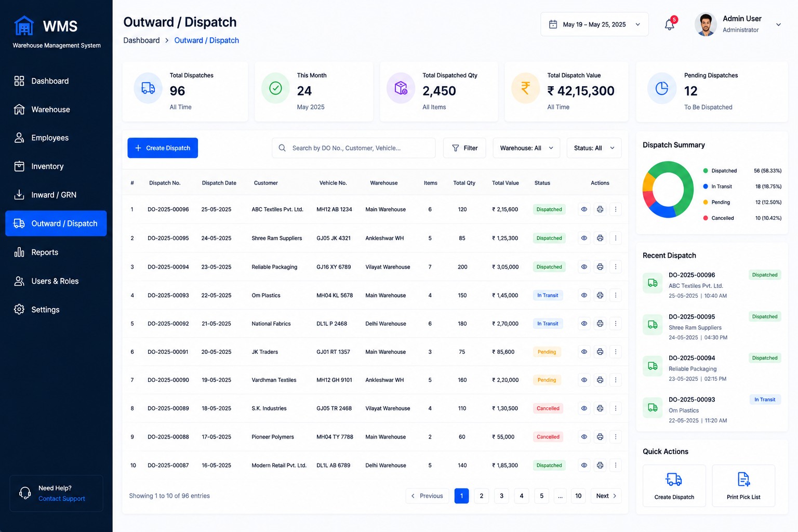798x532 pixels.
Task: Open the Status: All dropdown
Action: click(594, 148)
